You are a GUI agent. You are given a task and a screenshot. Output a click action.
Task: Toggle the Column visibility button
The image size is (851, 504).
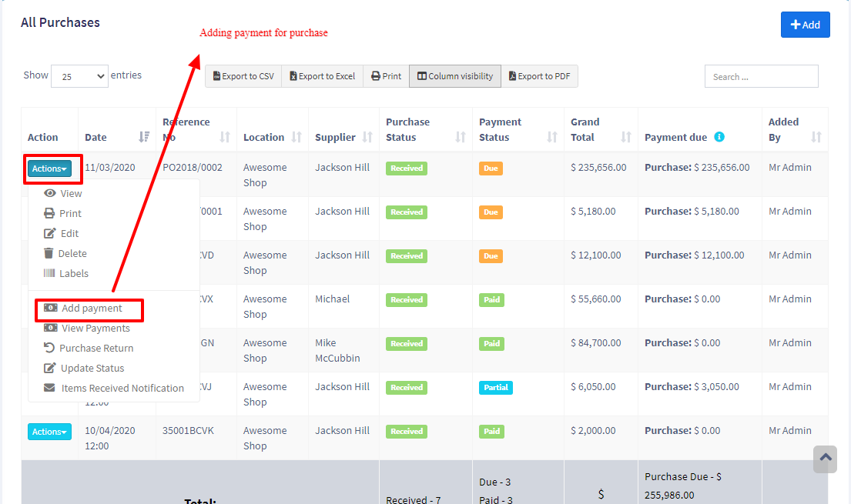coord(455,76)
